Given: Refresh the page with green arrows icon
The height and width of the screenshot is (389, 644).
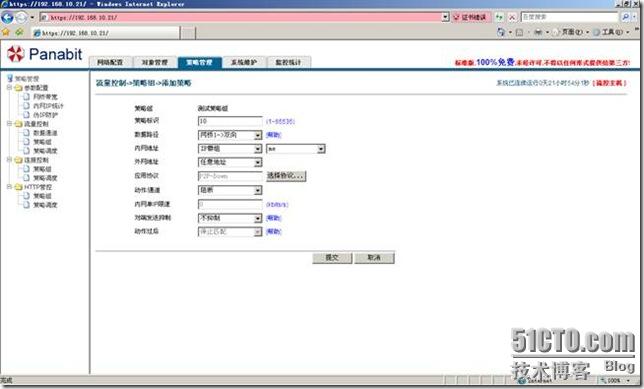Looking at the screenshot, I should click(x=499, y=17).
